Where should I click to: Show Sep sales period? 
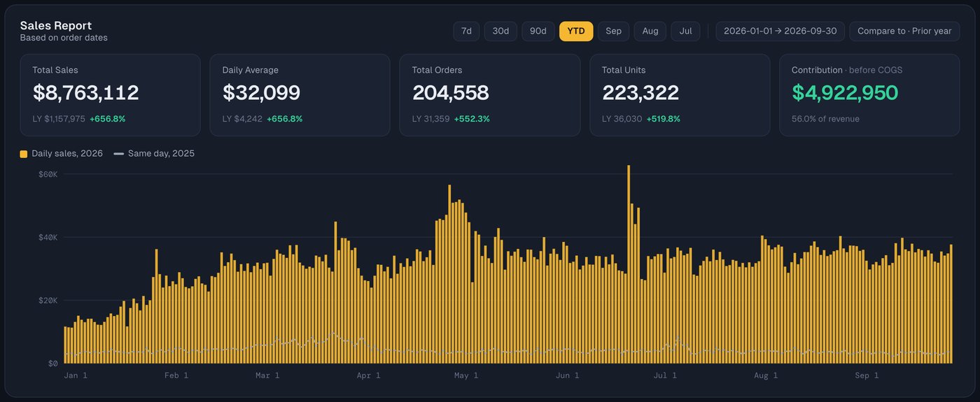click(x=613, y=31)
